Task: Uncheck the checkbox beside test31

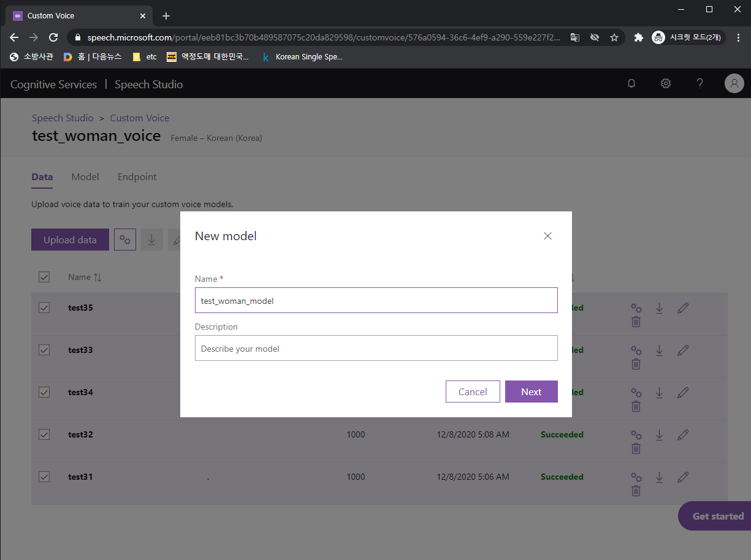Action: point(44,477)
